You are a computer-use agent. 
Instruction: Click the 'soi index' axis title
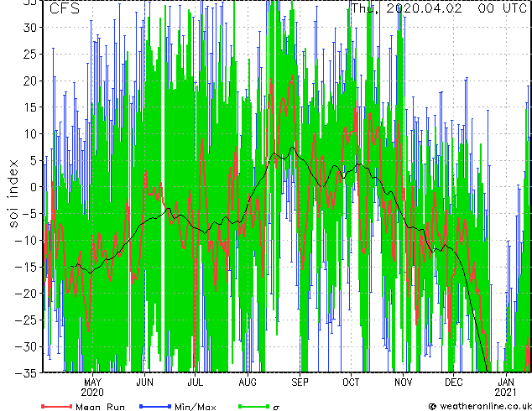pyautogui.click(x=13, y=194)
